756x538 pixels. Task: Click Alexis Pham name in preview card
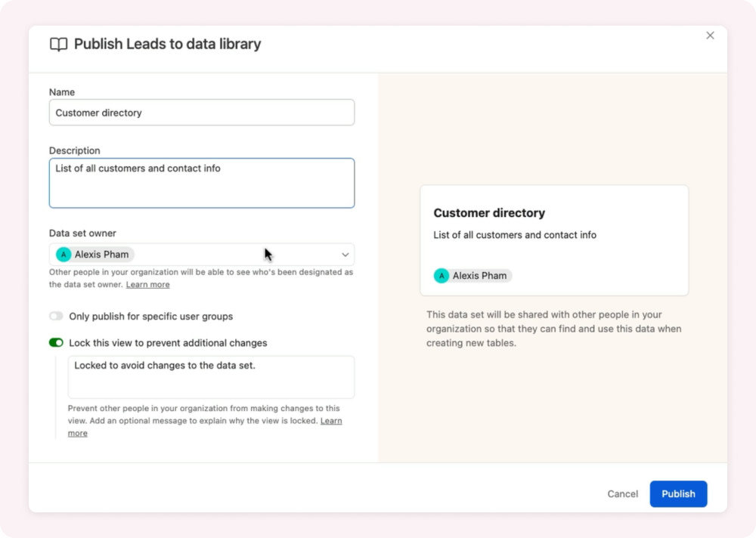point(479,276)
